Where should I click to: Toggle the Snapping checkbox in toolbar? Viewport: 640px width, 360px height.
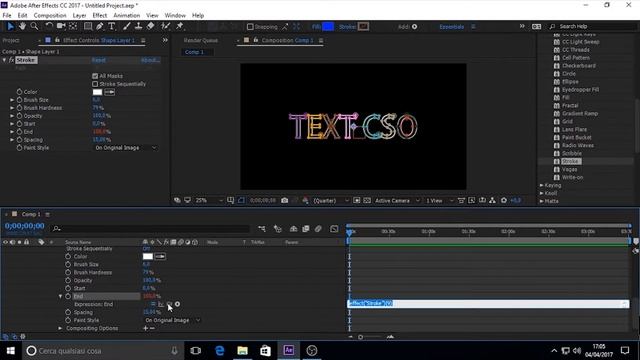point(250,27)
